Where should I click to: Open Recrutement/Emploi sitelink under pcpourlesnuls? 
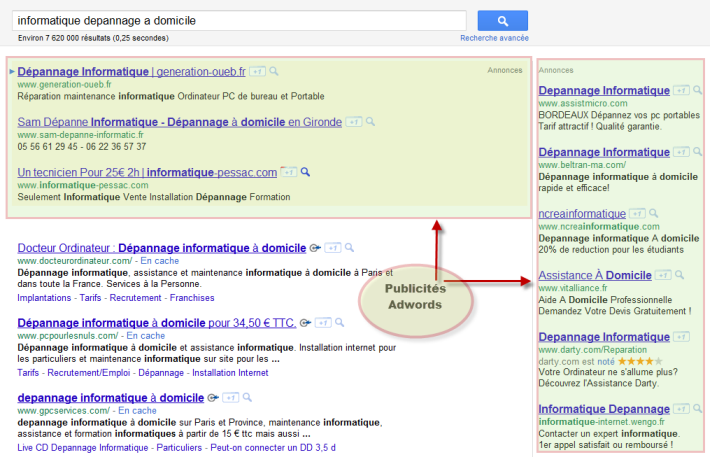click(x=89, y=373)
